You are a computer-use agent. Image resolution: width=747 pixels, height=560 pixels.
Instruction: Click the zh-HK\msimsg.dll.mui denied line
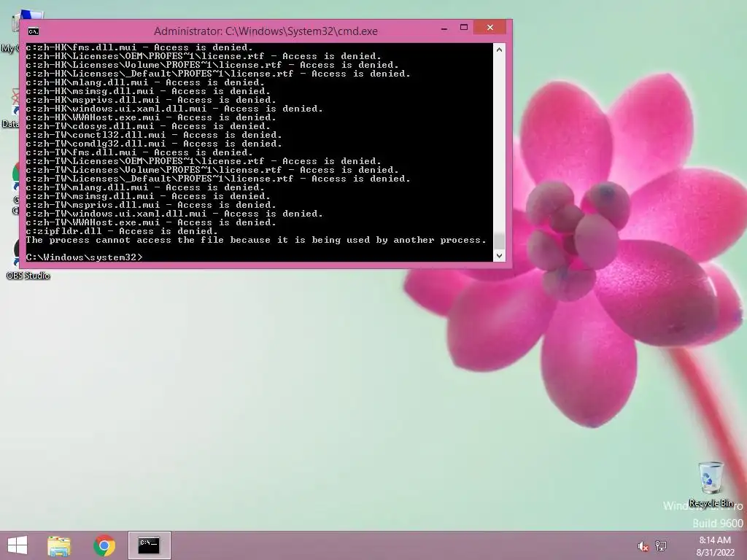147,91
